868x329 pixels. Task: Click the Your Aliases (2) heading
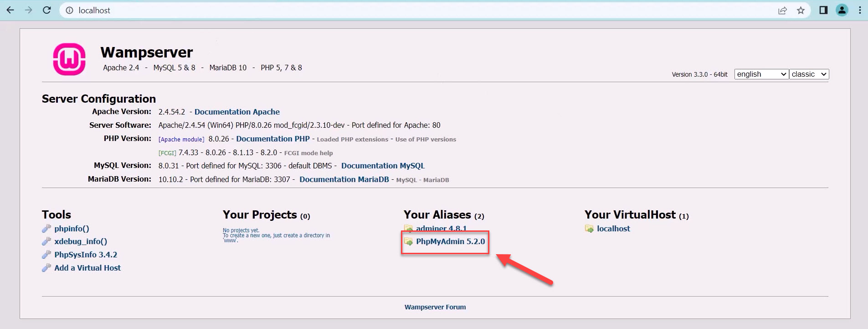click(444, 214)
